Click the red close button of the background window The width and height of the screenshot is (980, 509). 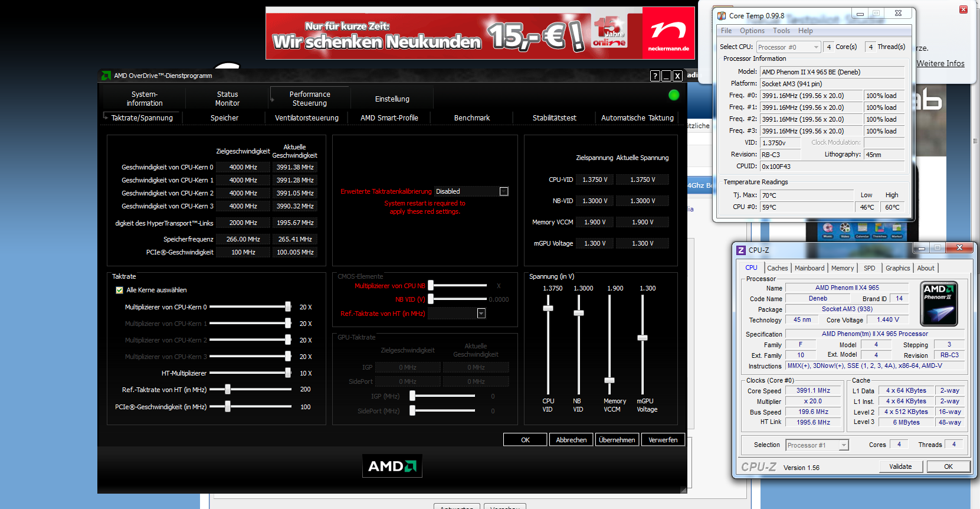pyautogui.click(x=963, y=9)
